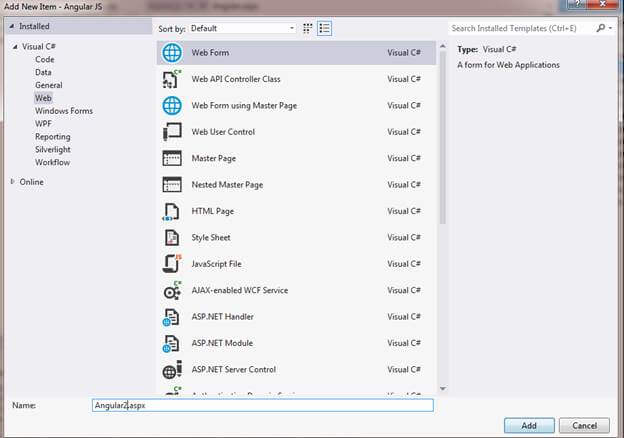
Task: Click the Installed header label
Action: (34, 26)
